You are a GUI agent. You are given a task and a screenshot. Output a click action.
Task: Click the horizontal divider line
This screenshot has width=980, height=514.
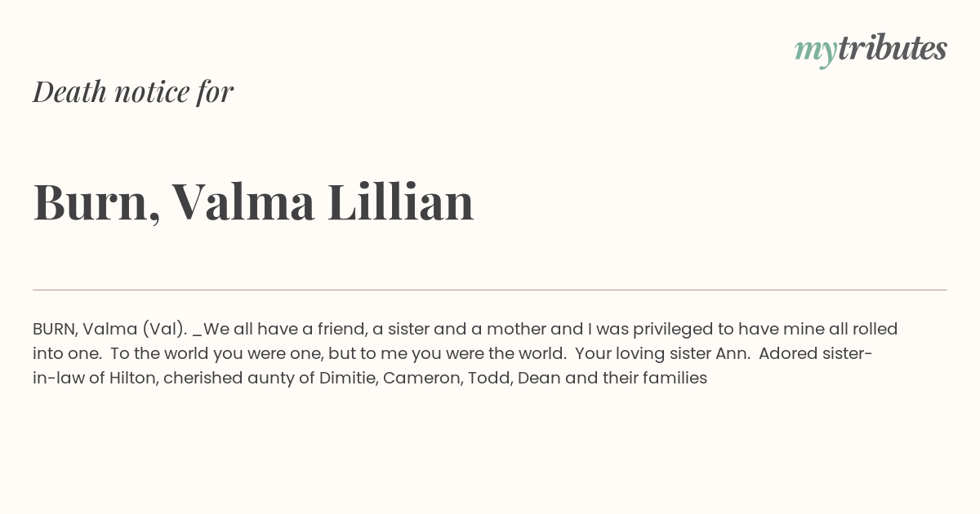(x=490, y=290)
